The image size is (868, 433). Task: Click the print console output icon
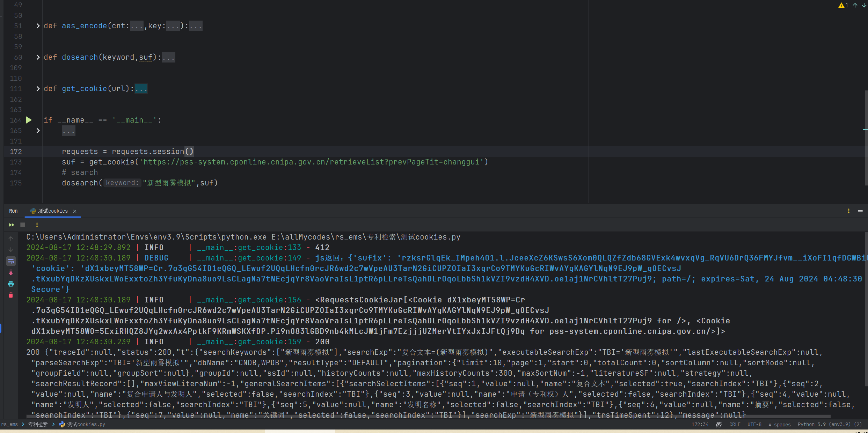click(x=11, y=284)
